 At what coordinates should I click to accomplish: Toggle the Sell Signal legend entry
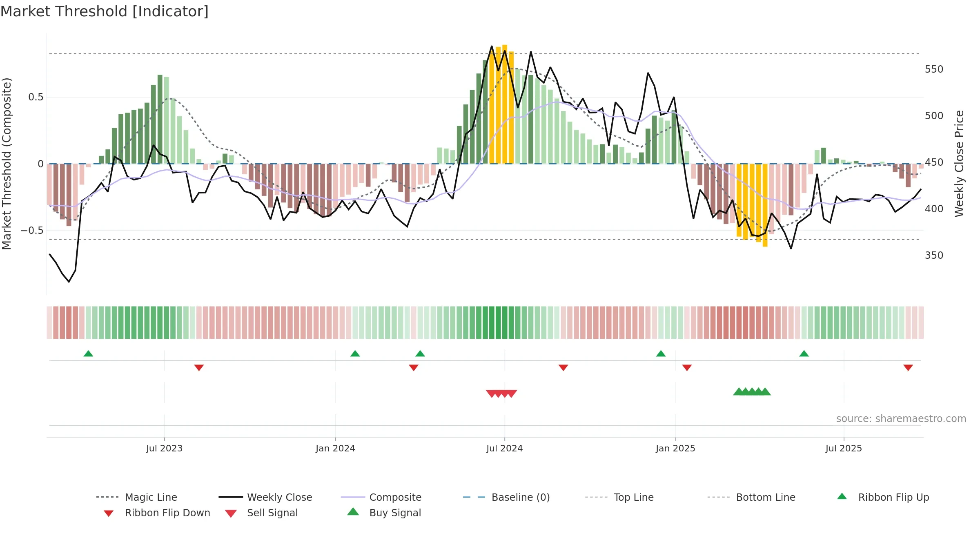(261, 513)
